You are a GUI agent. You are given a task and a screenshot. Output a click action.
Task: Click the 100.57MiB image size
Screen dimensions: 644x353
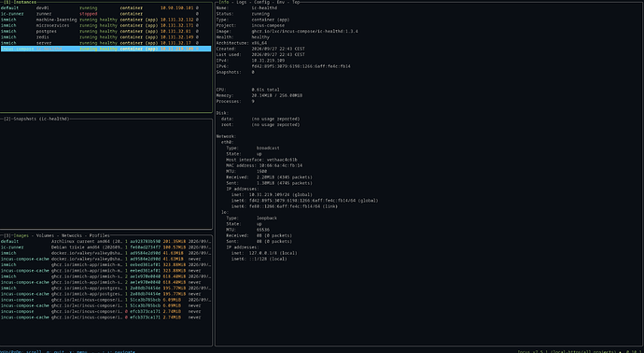174,247
